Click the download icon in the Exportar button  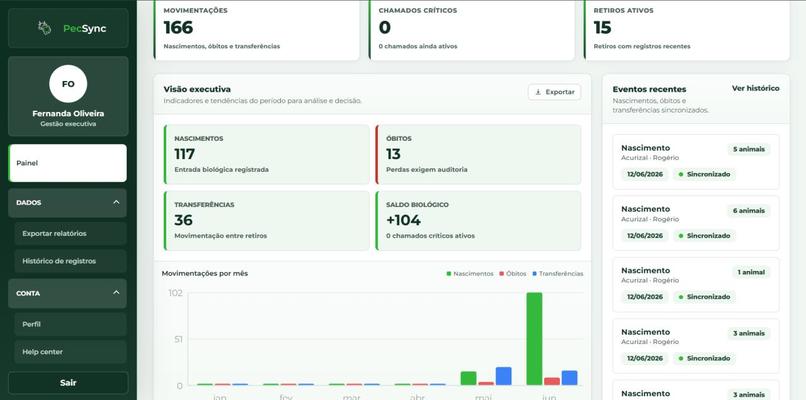538,92
